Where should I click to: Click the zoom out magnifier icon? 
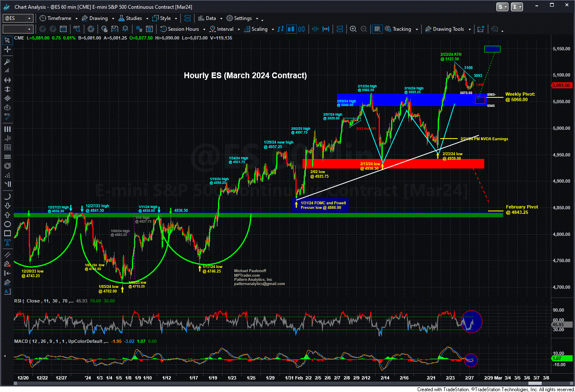364,29
